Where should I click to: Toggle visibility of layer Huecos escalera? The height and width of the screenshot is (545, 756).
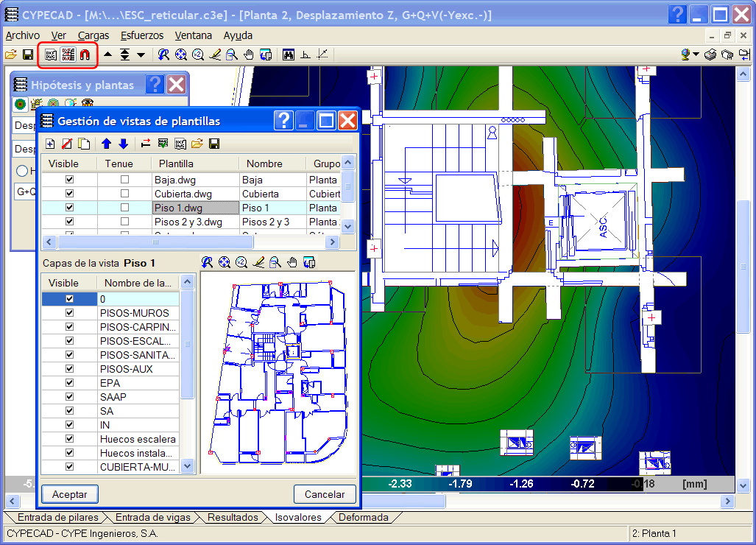pos(69,438)
